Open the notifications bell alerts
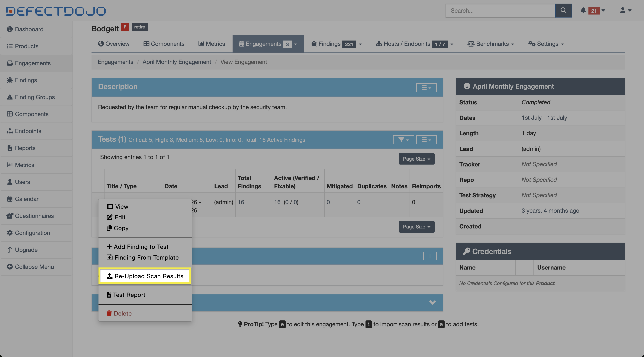The width and height of the screenshot is (644, 357). point(583,11)
